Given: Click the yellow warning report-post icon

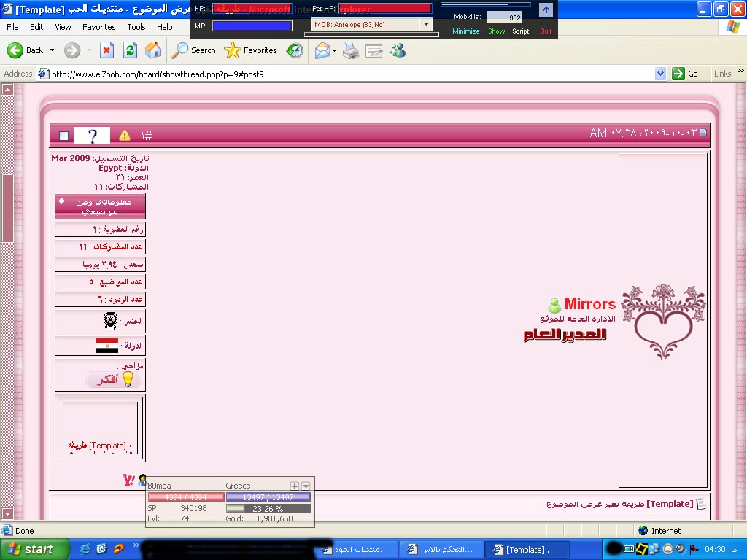Looking at the screenshot, I should coord(125,136).
